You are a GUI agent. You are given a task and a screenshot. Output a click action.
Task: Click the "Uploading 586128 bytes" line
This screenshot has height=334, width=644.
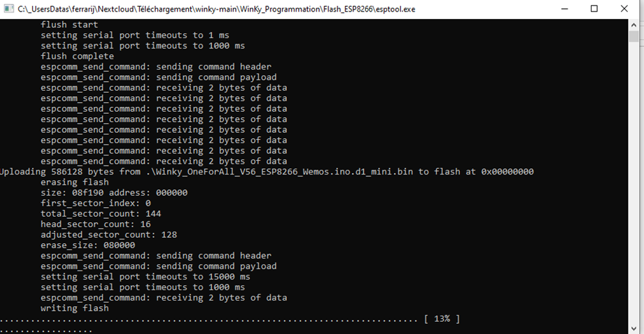tap(267, 172)
